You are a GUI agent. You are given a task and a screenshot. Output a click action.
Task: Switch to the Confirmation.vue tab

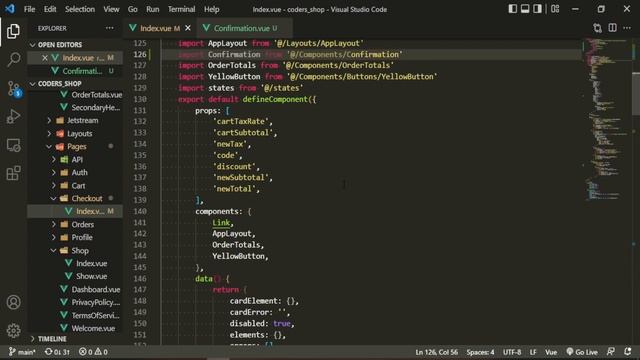point(244,28)
